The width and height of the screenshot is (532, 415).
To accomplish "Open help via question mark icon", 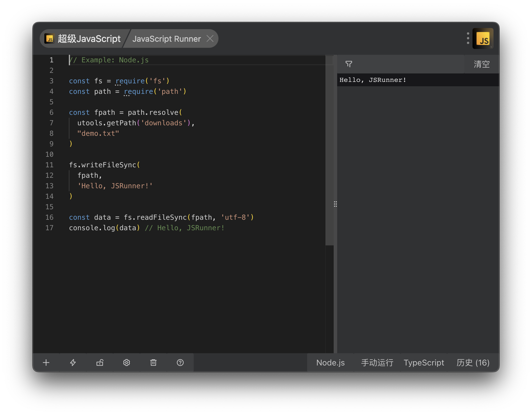I will coord(180,363).
